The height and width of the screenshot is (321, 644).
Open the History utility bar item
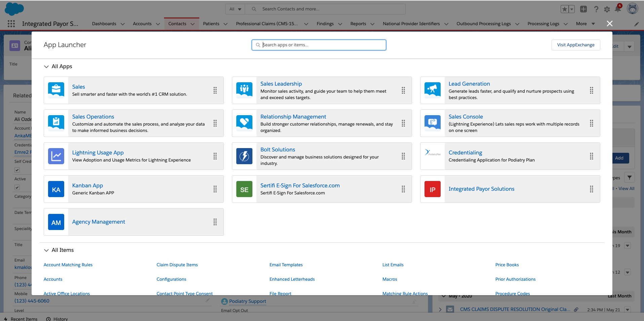pyautogui.click(x=57, y=319)
